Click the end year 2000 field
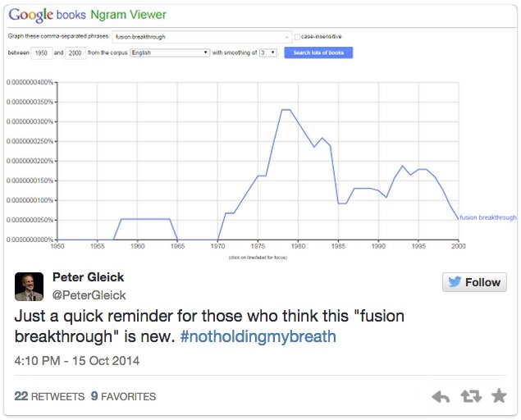The height and width of the screenshot is (420, 521). coord(75,52)
